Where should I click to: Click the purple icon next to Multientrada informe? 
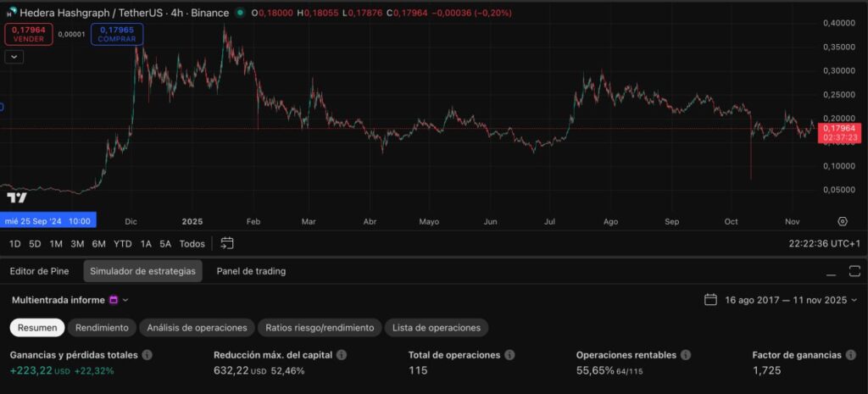click(114, 300)
